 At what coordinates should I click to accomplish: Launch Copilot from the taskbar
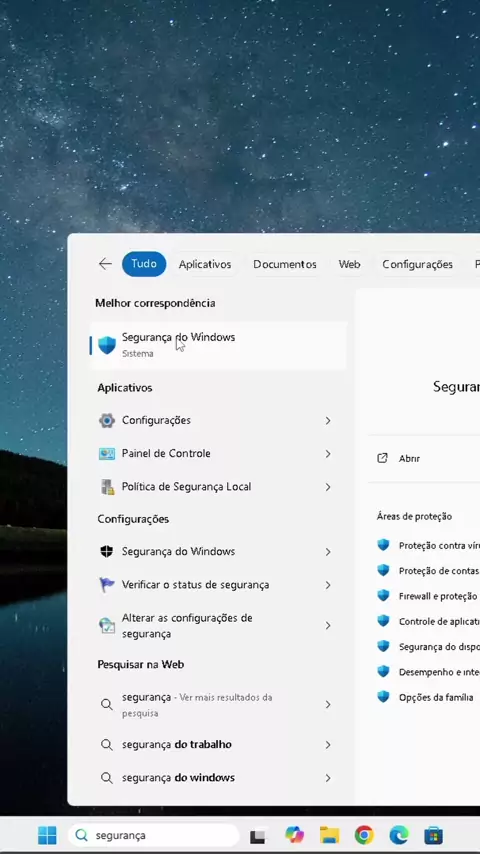click(x=294, y=835)
